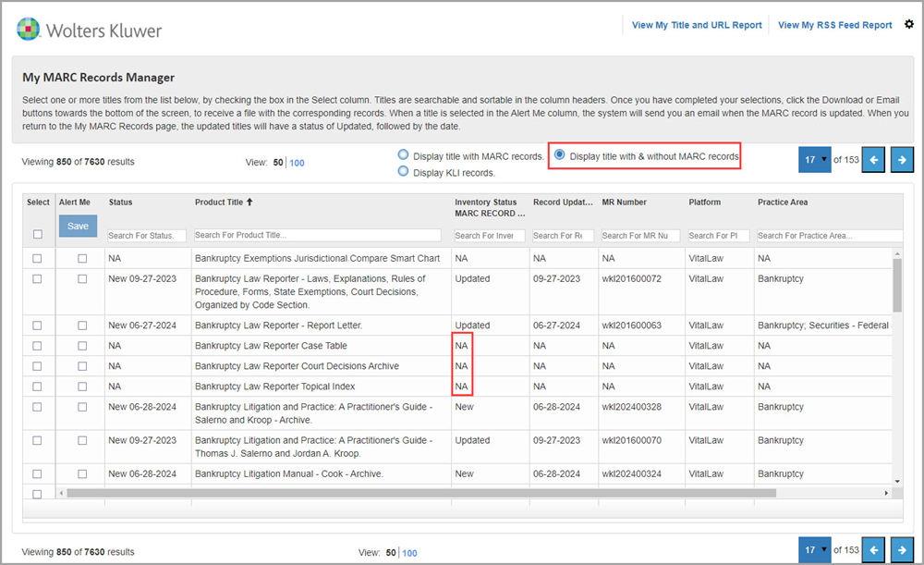Check Select box for Bankruptcy Exemptions Jurisdictional row

click(x=37, y=258)
